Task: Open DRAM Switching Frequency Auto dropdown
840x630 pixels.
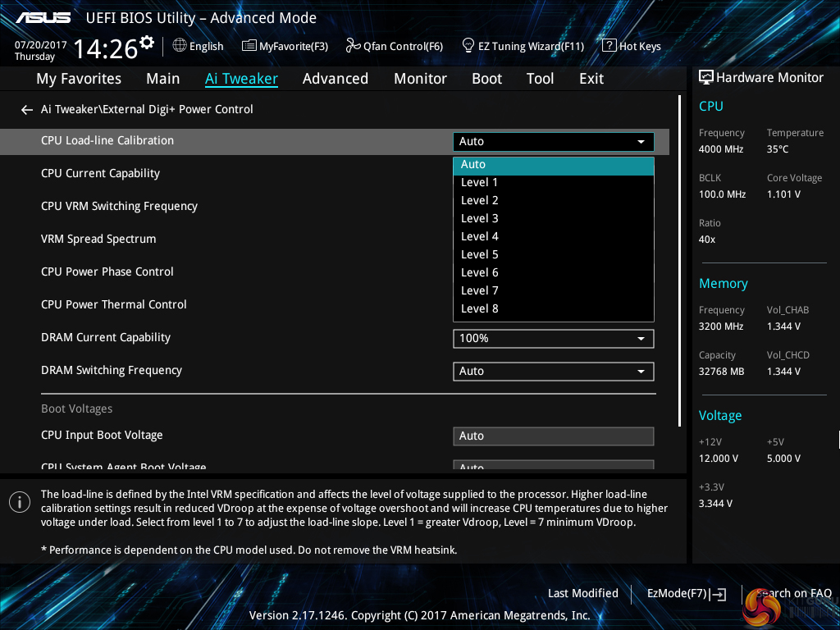Action: (554, 372)
